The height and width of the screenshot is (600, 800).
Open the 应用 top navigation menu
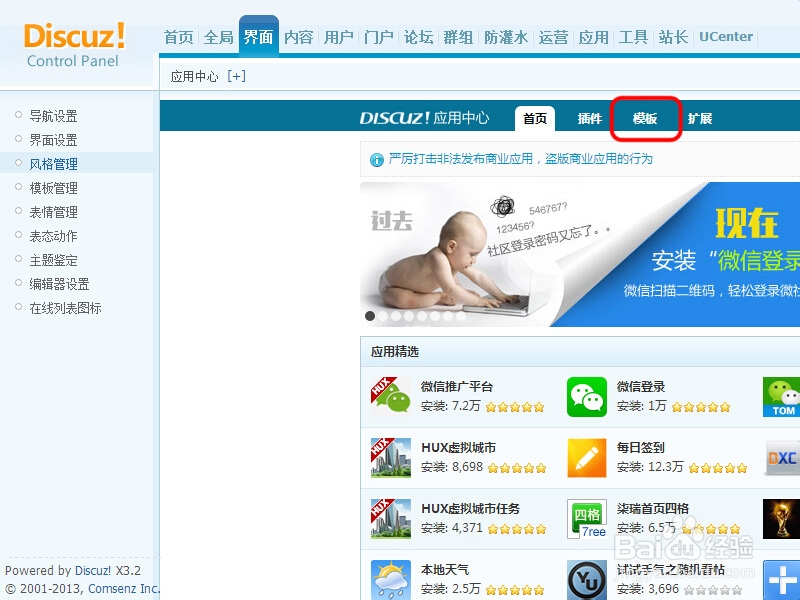coord(593,37)
